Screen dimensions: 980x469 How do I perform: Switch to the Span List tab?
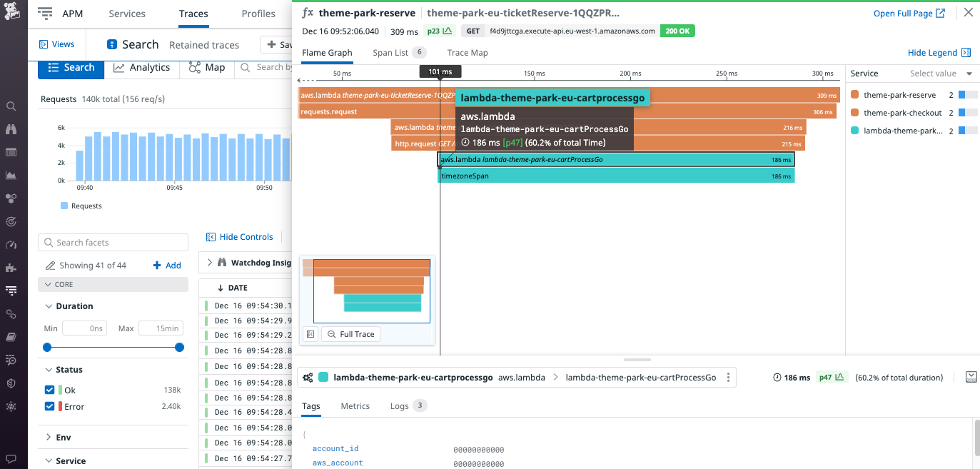[389, 52]
